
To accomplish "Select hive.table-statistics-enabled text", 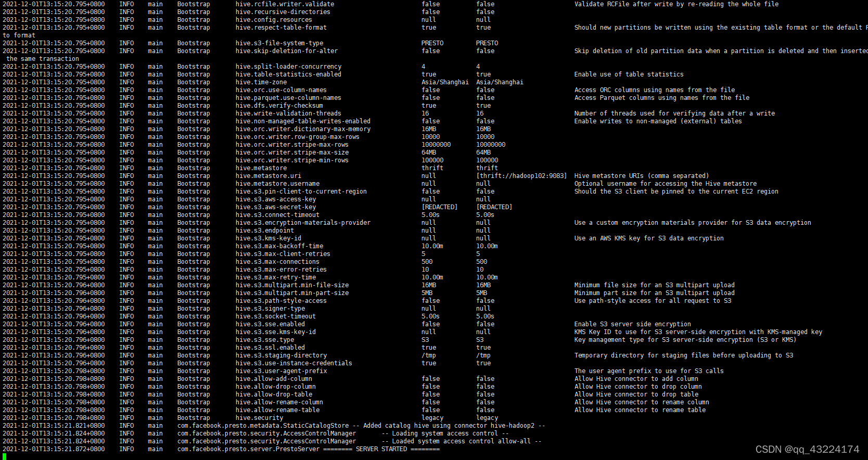I will 288,74.
